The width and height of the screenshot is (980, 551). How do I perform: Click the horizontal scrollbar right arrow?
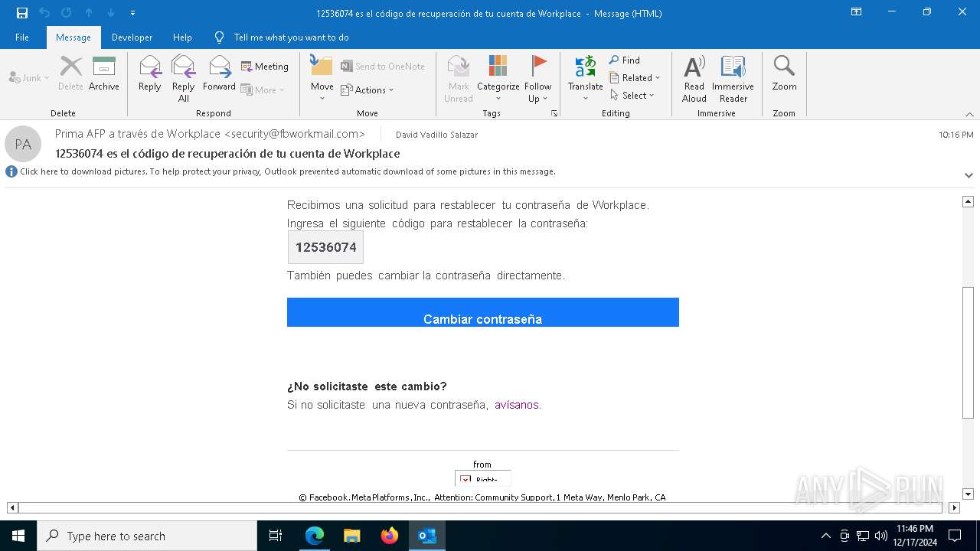(954, 507)
